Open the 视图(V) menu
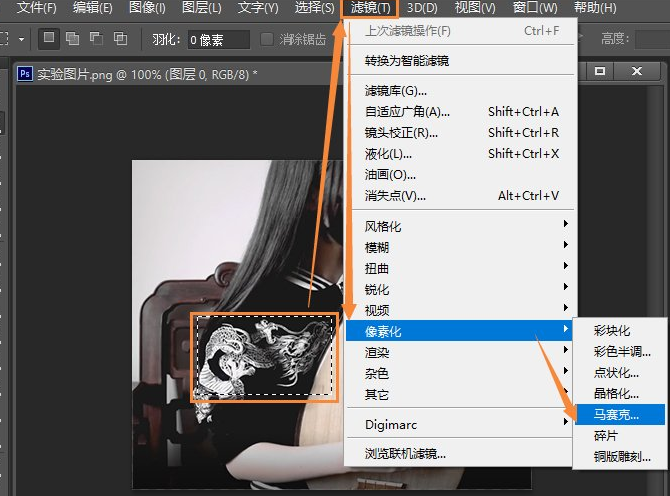The width and height of the screenshot is (670, 496). coord(475,7)
